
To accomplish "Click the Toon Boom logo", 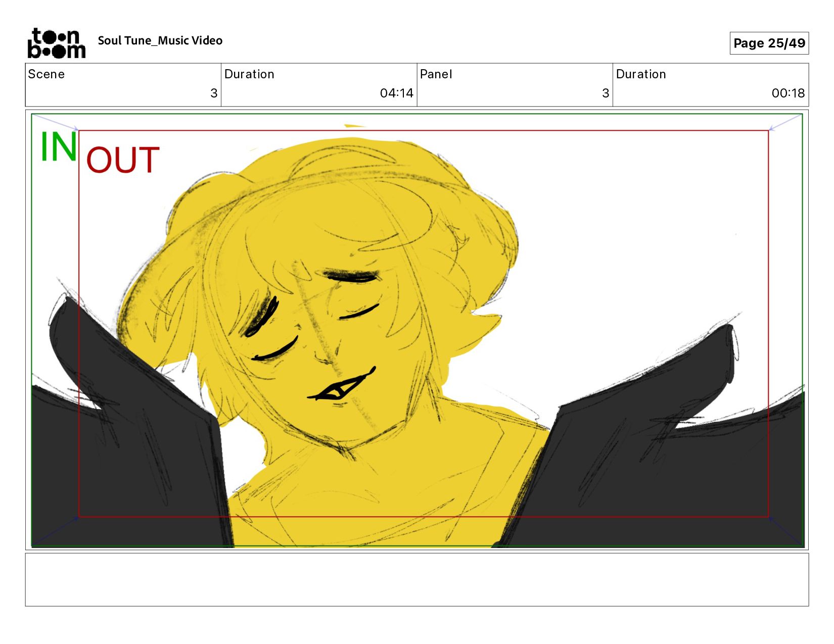I will click(56, 43).
